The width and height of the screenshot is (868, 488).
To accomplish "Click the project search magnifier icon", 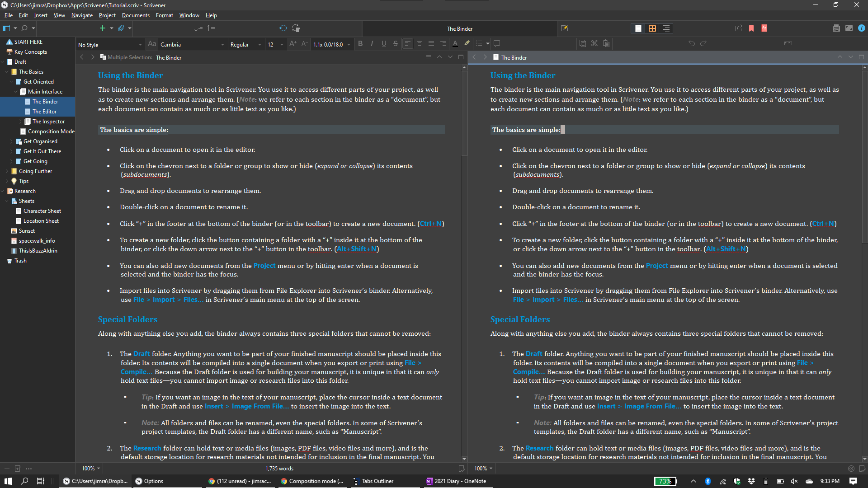I will [24, 28].
